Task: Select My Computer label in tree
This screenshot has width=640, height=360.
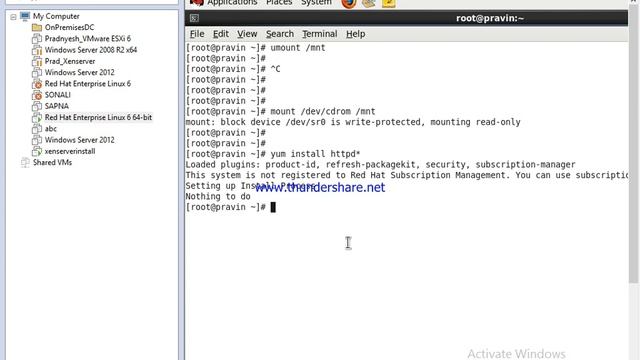Action: click(56, 16)
